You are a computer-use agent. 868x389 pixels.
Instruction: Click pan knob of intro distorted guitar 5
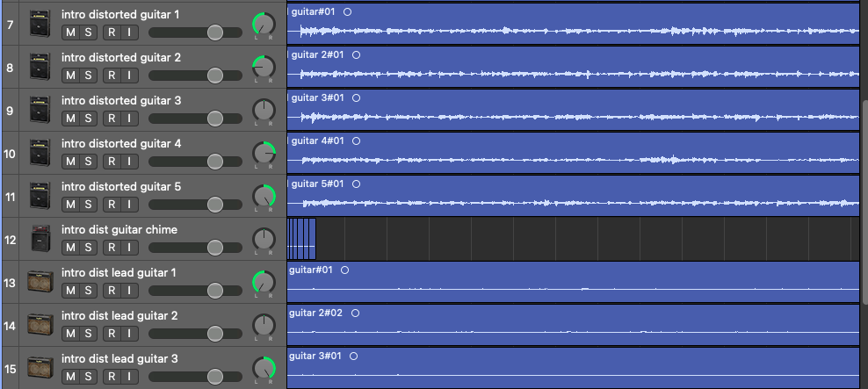264,197
